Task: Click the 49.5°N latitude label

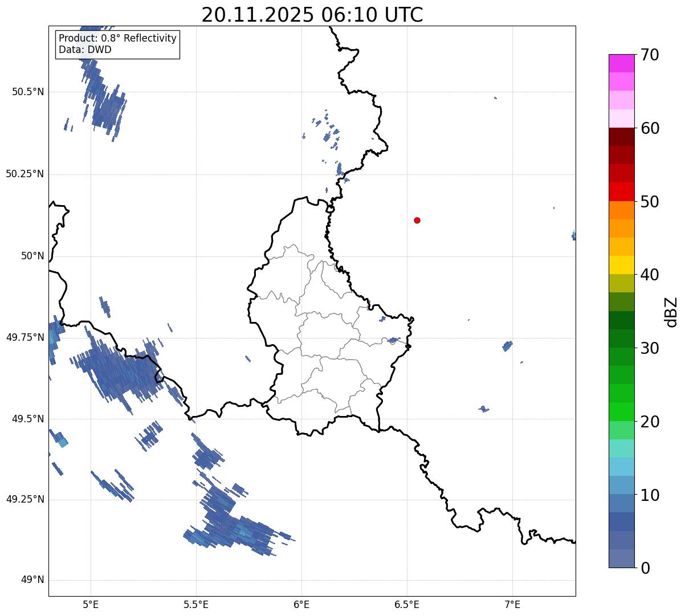Action: pos(28,419)
